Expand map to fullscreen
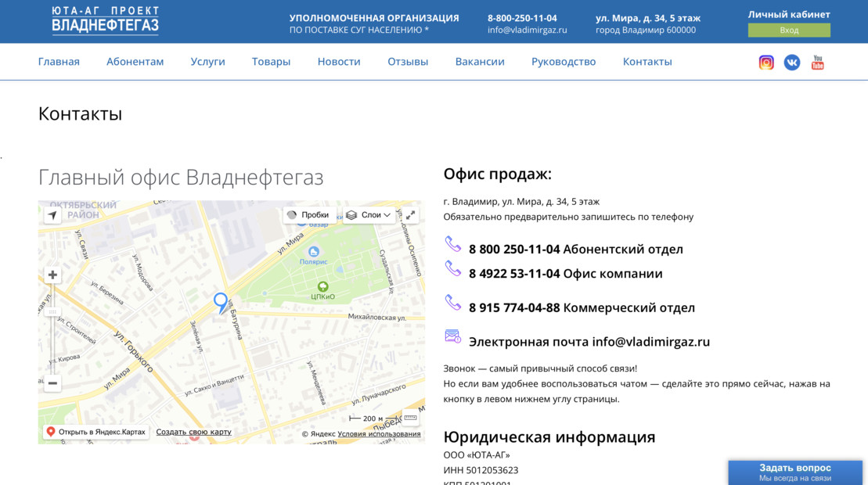The width and height of the screenshot is (868, 485). [410, 215]
